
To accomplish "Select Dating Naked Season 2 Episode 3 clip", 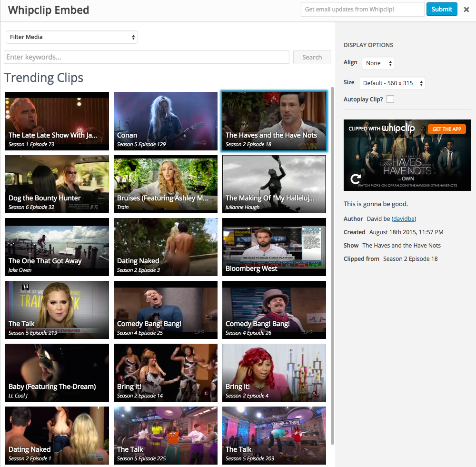I will tap(166, 247).
